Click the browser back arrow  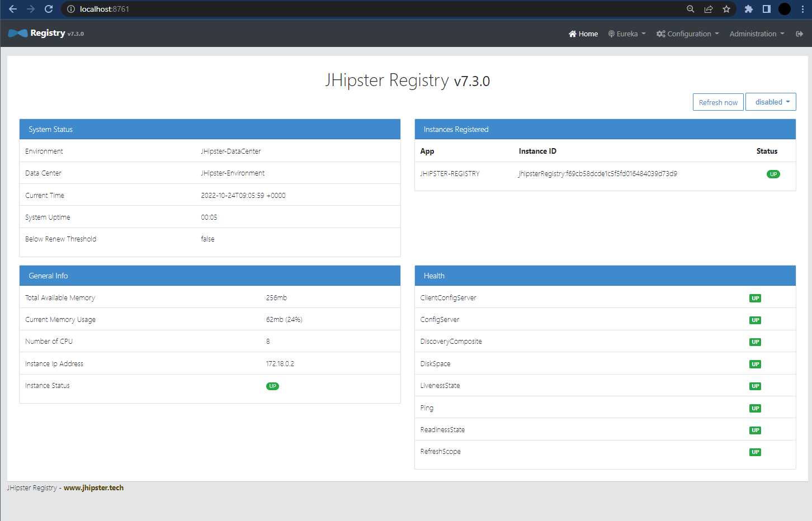(13, 9)
